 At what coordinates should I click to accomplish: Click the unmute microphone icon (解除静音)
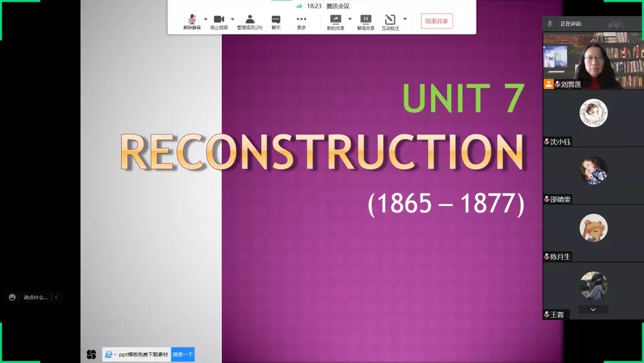coord(192,20)
